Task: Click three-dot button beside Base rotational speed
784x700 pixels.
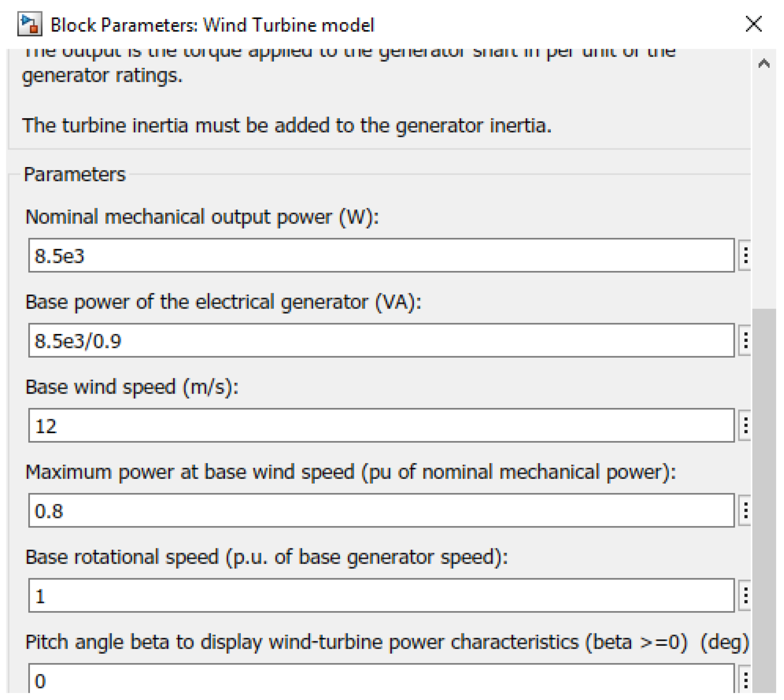Action: click(x=745, y=595)
